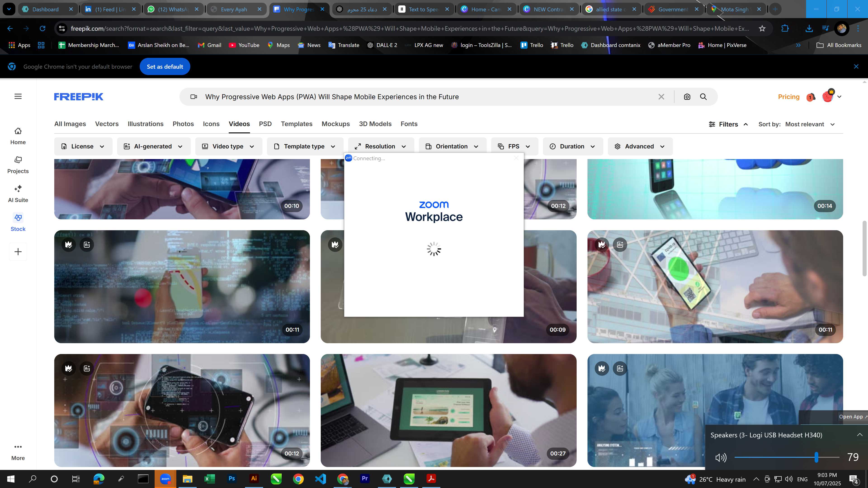Image resolution: width=868 pixels, height=488 pixels.
Task: Open the user account dropdown
Action: click(x=839, y=97)
